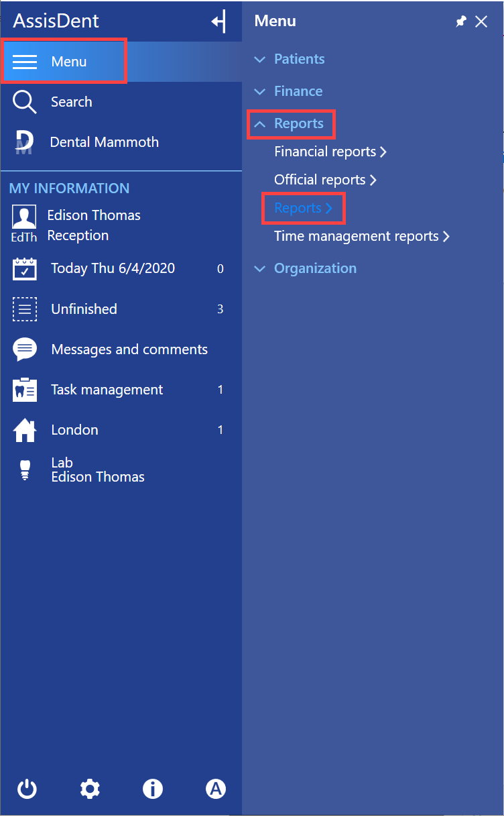Expand the Finance section
504x817 pixels.
(288, 91)
